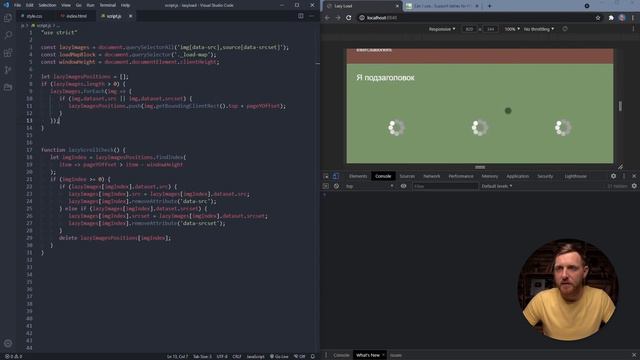Bookmark this page with the star icon
The image size is (640, 360).
coord(598,18)
